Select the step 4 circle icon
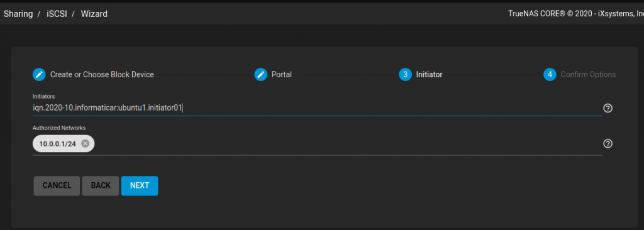The image size is (644, 230). (x=550, y=75)
